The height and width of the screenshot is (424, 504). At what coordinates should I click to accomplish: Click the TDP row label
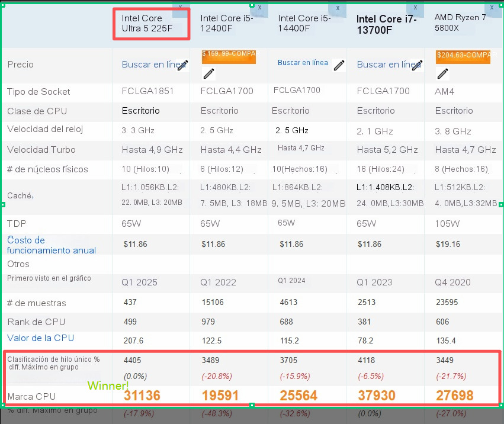[17, 224]
